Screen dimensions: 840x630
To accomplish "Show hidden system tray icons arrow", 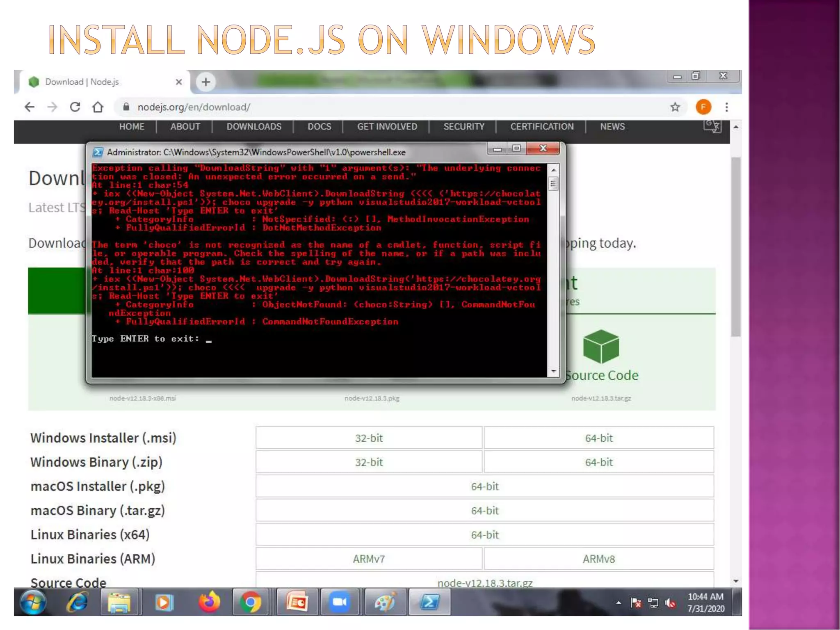I will click(x=619, y=603).
